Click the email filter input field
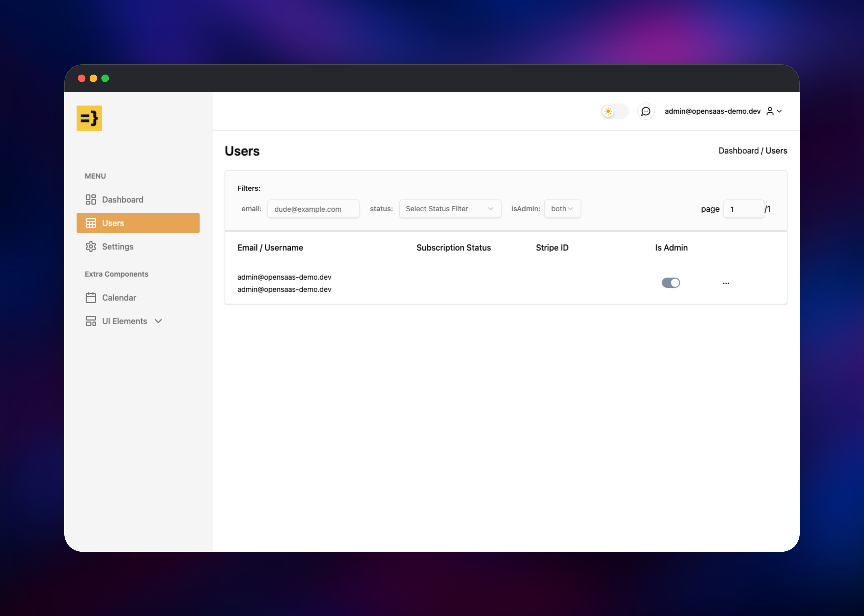Viewport: 864px width, 616px height. click(313, 209)
